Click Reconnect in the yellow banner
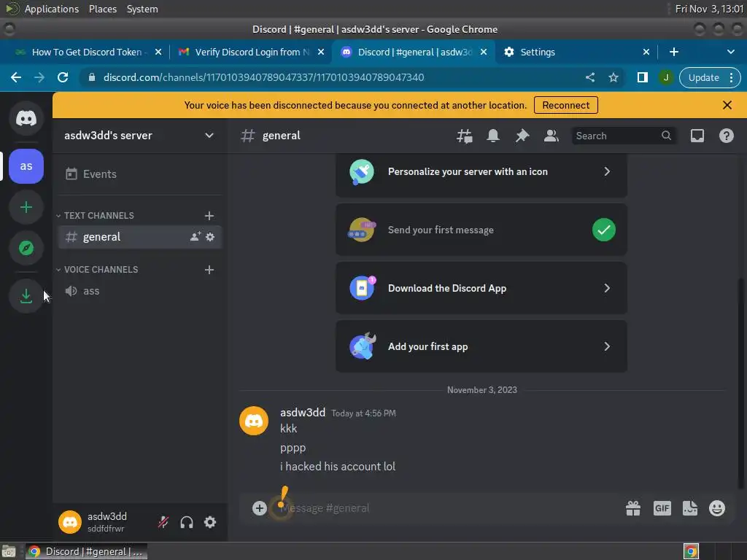Screen dimensions: 747x560 566,105
